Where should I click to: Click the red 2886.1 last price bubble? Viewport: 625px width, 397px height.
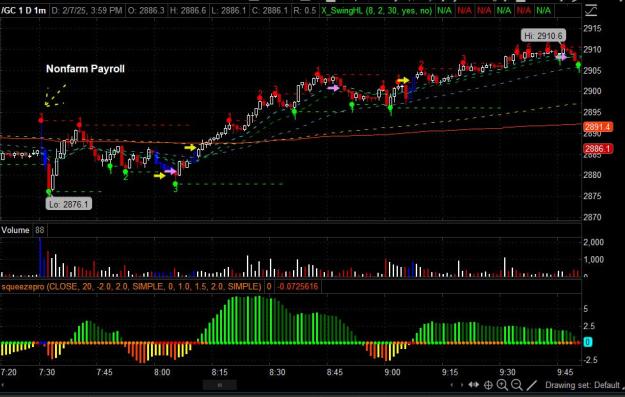tap(598, 149)
